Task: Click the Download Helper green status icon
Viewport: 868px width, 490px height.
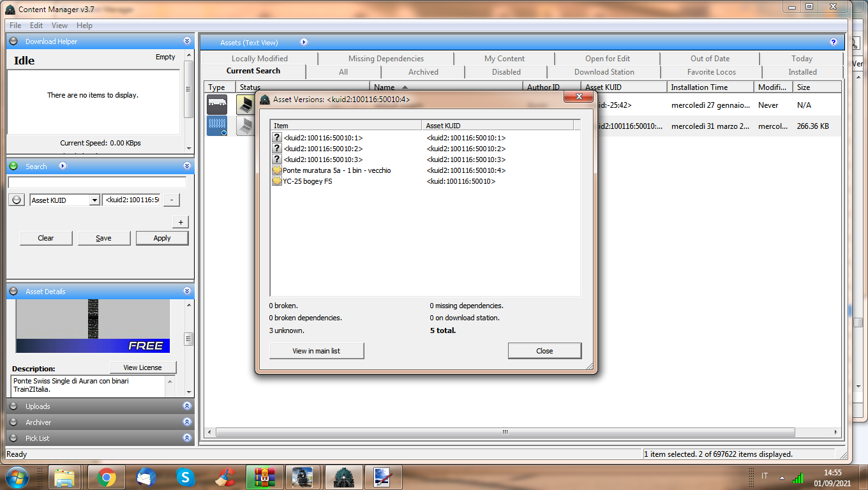Action: (13, 41)
